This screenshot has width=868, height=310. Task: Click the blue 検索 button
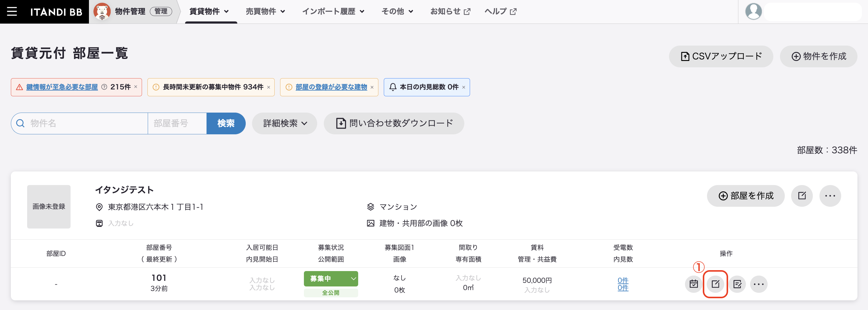tap(226, 123)
